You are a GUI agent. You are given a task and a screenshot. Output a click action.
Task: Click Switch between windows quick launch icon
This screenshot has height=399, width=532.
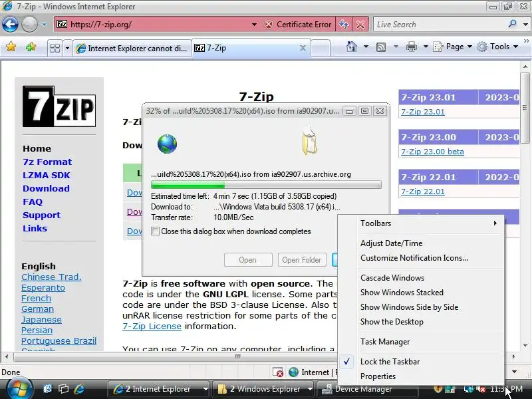pos(63,389)
